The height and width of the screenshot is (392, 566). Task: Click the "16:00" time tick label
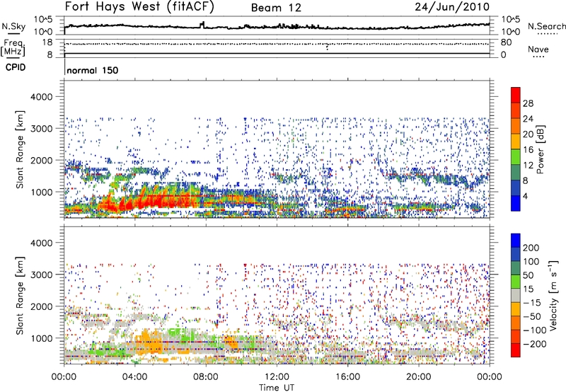pos(347,377)
